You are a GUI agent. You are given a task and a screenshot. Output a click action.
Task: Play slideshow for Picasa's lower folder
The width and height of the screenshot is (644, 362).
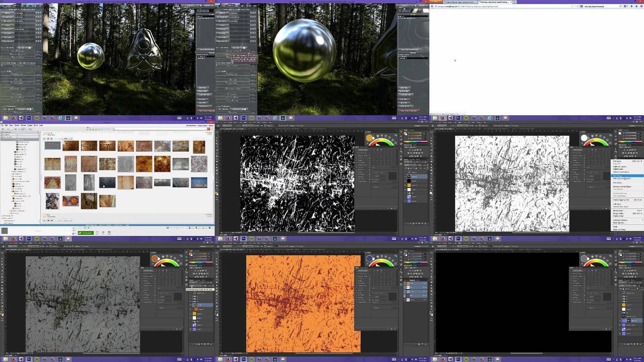(x=44, y=220)
